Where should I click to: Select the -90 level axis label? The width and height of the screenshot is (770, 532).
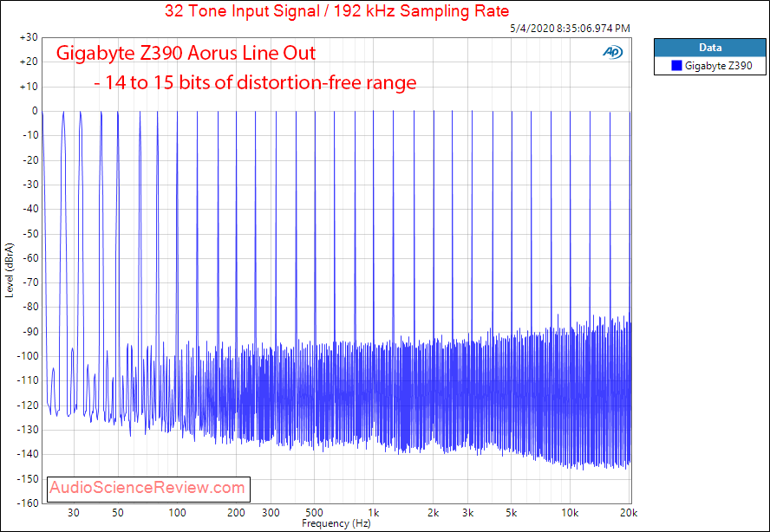(30, 332)
